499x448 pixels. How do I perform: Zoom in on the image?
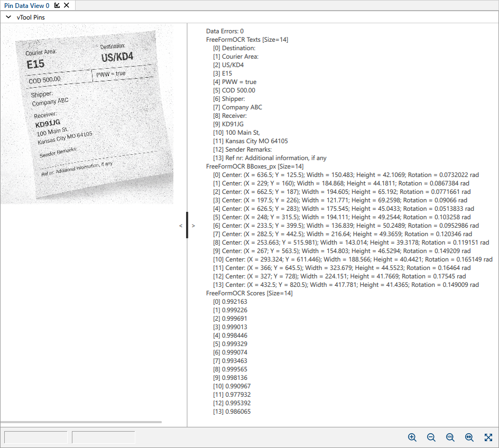tap(412, 437)
